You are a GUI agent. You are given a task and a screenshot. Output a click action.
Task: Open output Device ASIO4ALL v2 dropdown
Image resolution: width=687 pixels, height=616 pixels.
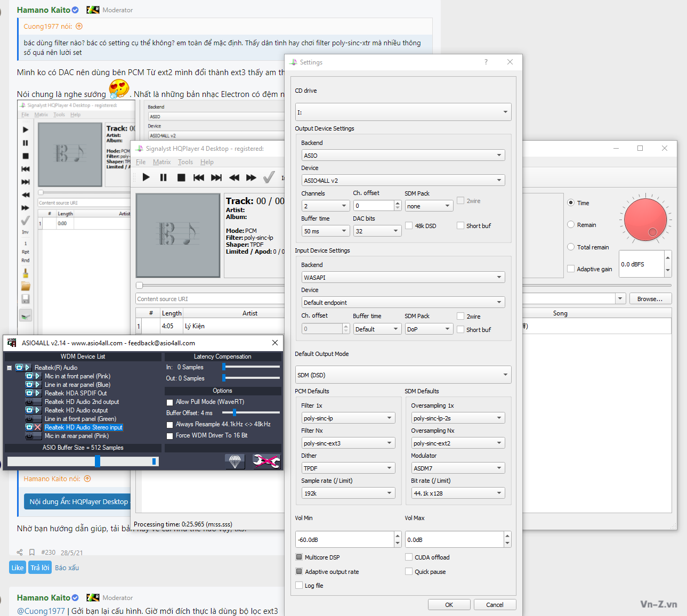[403, 180]
